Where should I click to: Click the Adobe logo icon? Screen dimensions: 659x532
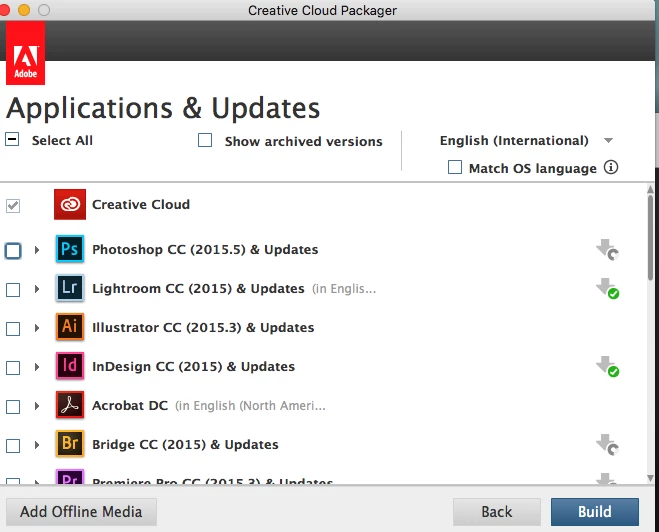[x=25, y=53]
